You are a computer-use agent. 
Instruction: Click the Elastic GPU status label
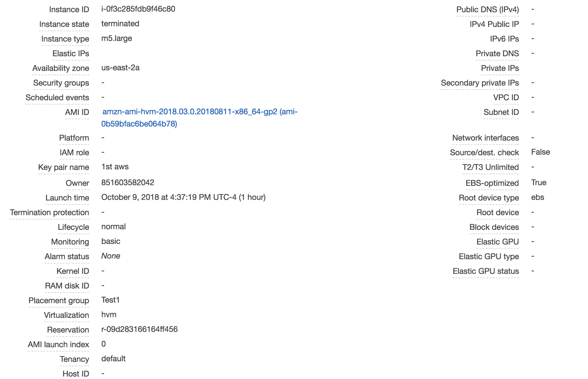tap(486, 271)
